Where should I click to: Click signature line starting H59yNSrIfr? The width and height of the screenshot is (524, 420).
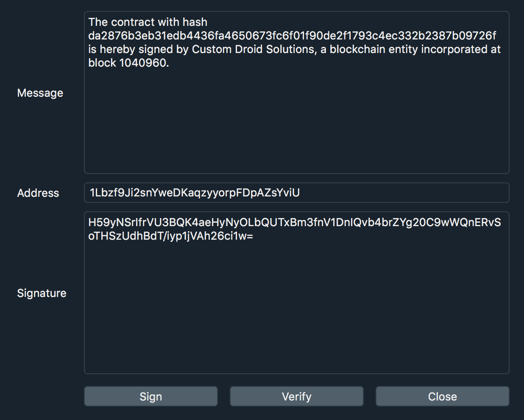tap(295, 222)
